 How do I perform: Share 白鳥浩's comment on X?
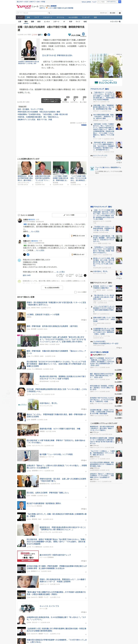(x=25, y=236)
